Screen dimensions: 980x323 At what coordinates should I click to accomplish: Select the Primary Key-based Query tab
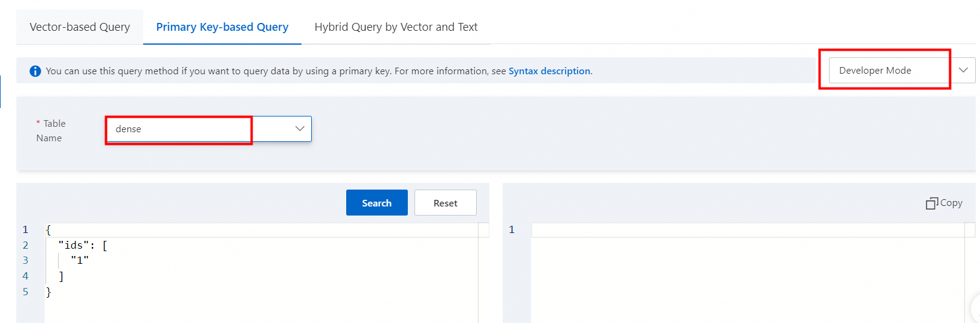tap(222, 27)
